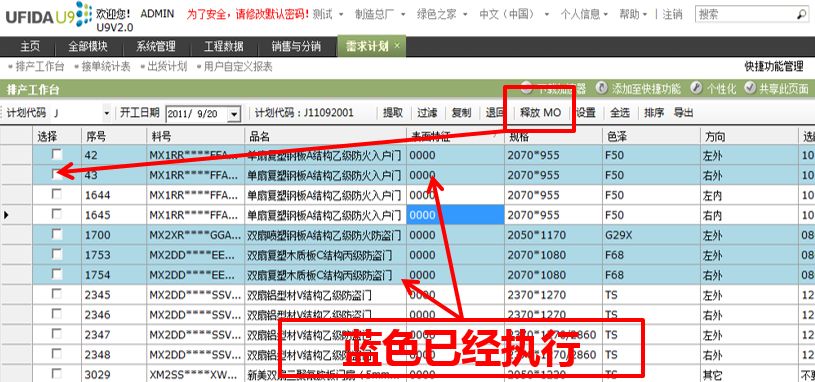The height and width of the screenshot is (382, 815).
Task: Switch to the 工程数据 tab
Action: click(224, 46)
